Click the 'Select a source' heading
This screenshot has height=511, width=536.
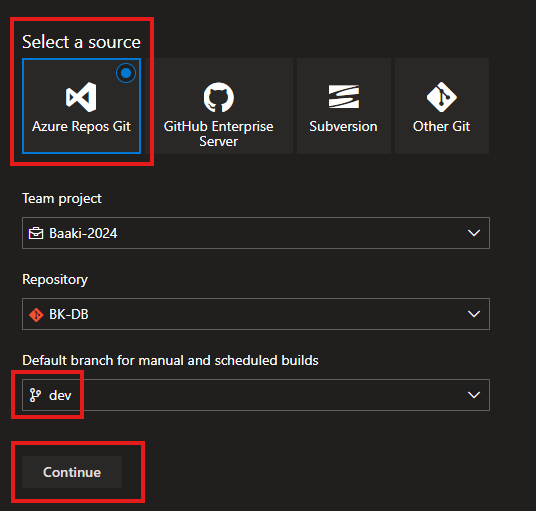click(81, 42)
